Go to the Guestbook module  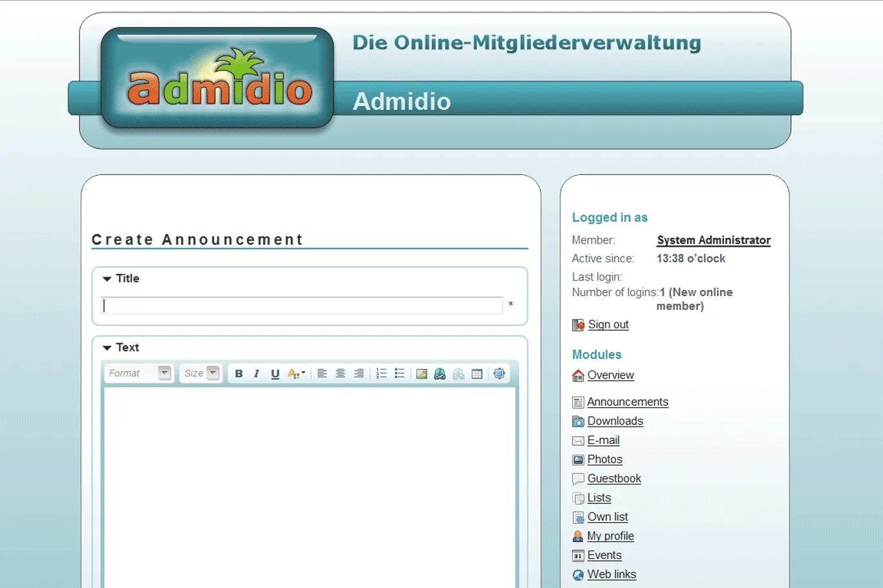click(x=613, y=479)
